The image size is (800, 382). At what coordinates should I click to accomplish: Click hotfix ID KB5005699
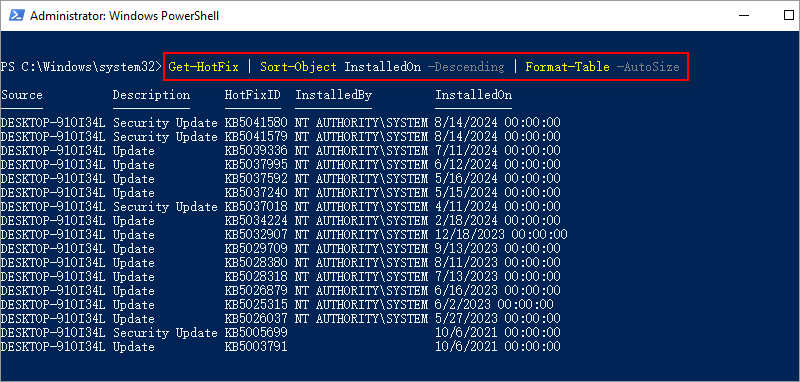(x=256, y=333)
